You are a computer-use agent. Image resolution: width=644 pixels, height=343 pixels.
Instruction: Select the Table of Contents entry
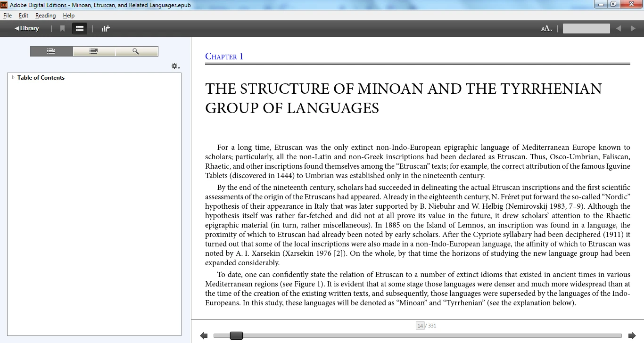click(x=41, y=78)
